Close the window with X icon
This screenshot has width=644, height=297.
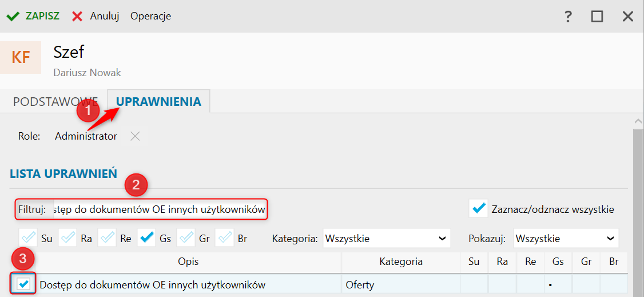(x=628, y=17)
